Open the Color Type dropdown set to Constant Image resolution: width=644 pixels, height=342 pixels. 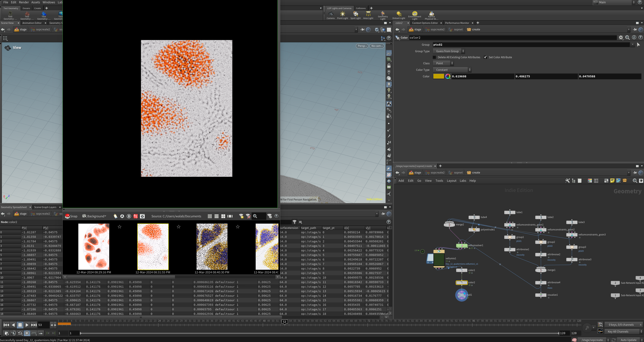click(452, 70)
